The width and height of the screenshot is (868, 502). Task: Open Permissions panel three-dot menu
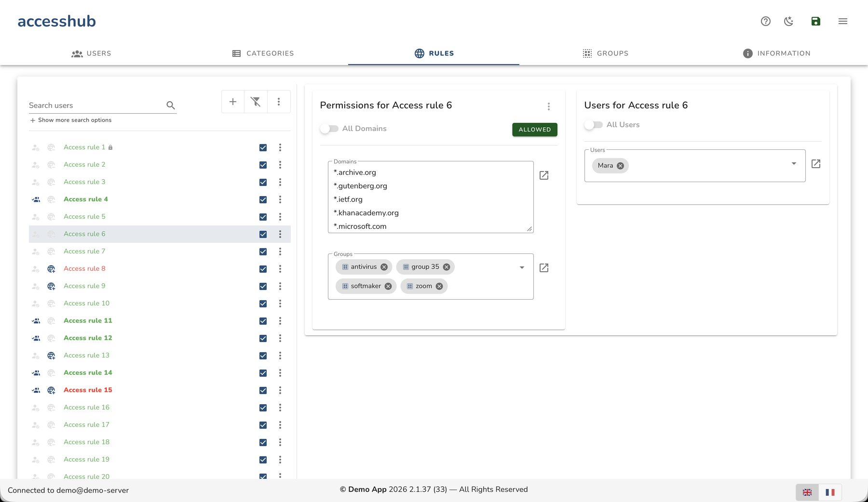pos(549,106)
